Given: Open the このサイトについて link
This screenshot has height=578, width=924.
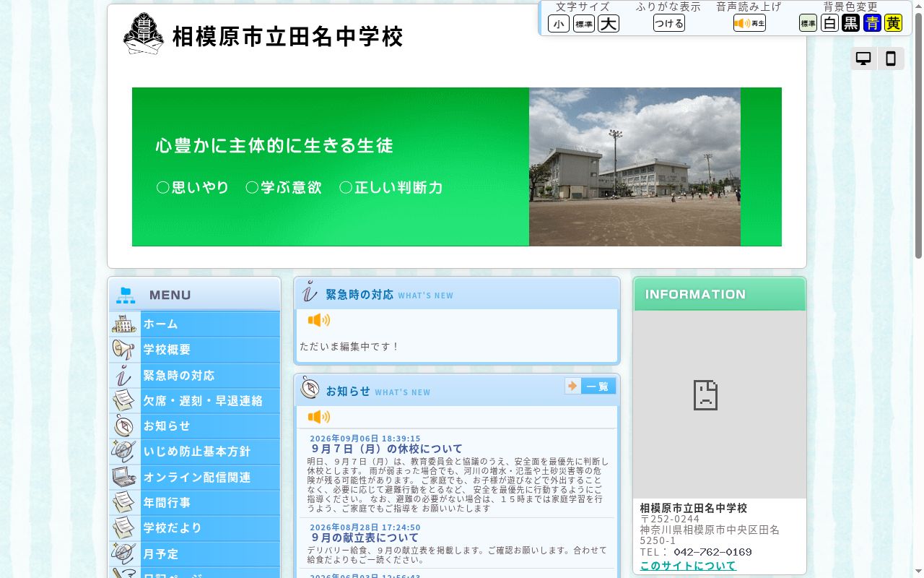Looking at the screenshot, I should coord(688,566).
